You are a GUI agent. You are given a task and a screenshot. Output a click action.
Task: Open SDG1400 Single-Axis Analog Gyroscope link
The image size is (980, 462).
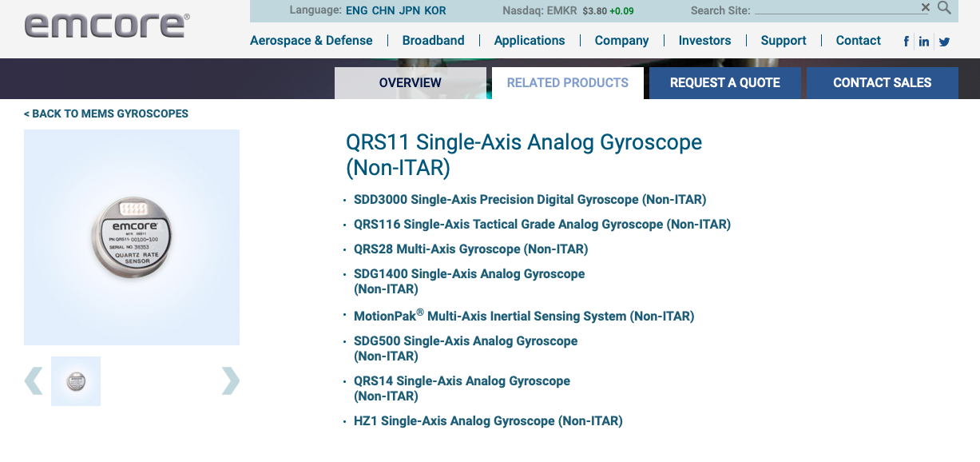[x=470, y=281]
